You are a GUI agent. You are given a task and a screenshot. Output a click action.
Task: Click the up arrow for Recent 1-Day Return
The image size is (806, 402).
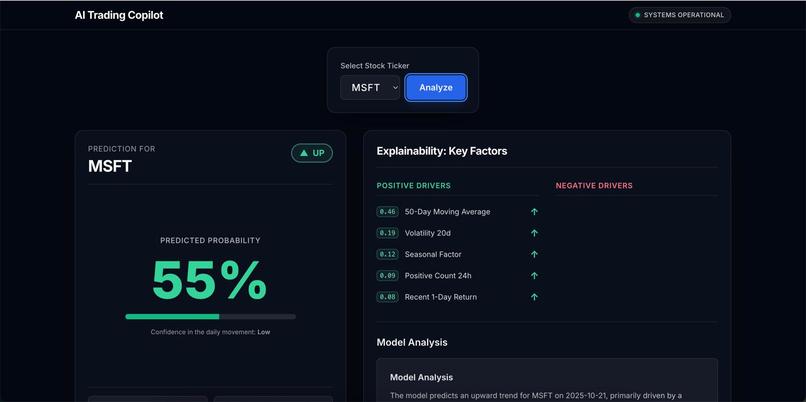[534, 297]
